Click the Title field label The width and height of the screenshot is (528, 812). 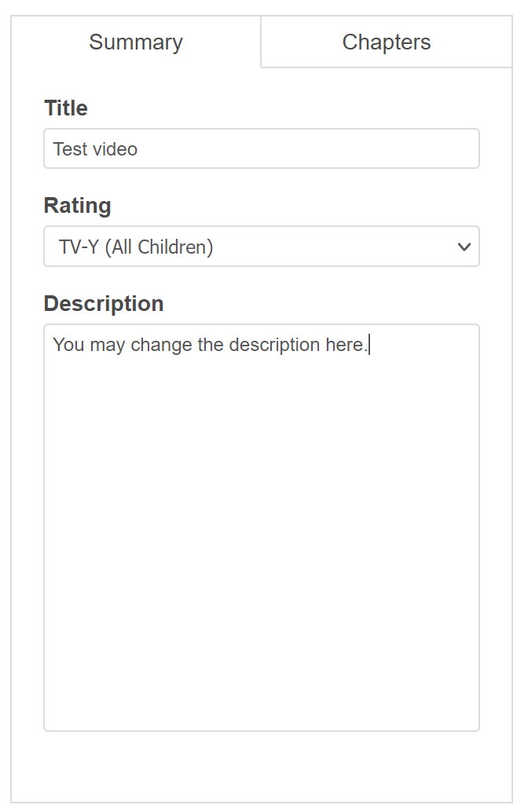pyautogui.click(x=65, y=108)
